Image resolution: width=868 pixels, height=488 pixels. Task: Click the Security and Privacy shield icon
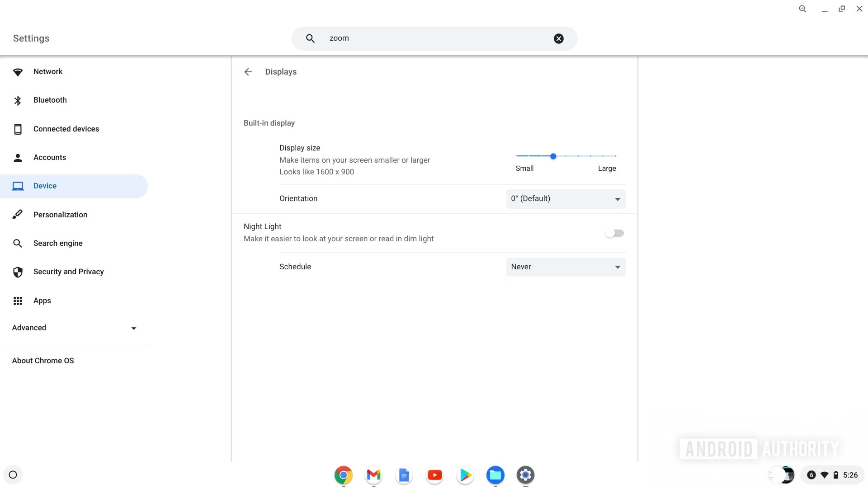point(18,272)
